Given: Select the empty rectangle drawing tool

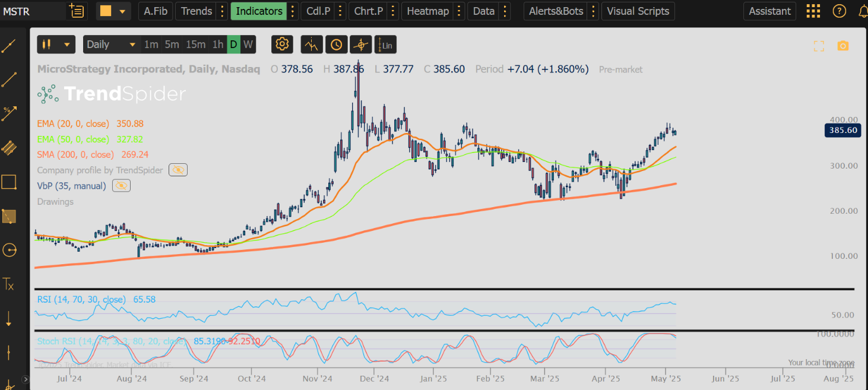Looking at the screenshot, I should (x=9, y=182).
